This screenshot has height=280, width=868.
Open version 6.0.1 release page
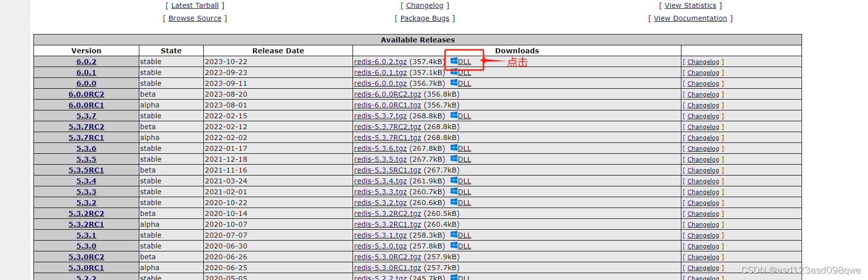tap(86, 72)
